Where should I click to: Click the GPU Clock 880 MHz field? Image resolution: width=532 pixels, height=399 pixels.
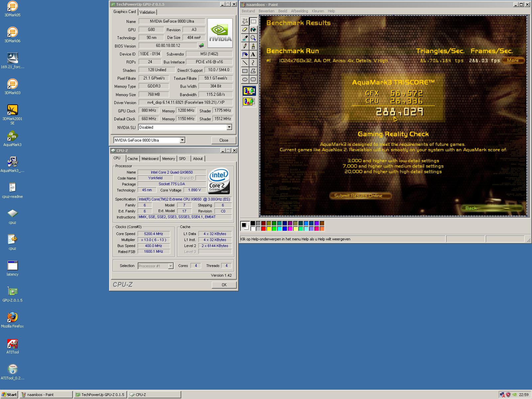149,111
